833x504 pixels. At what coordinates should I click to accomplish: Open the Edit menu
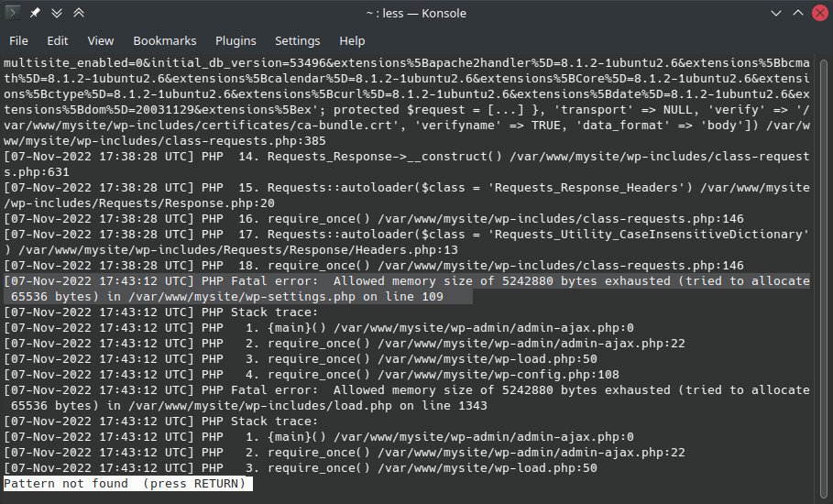pyautogui.click(x=58, y=41)
